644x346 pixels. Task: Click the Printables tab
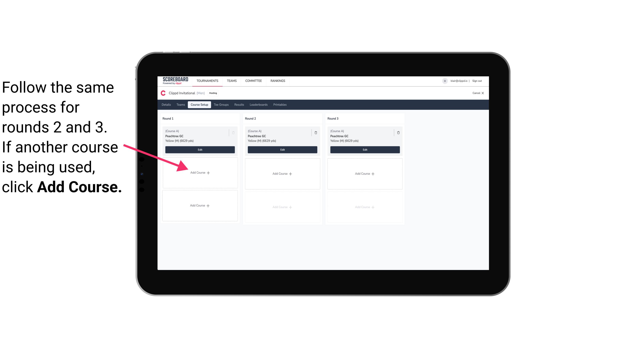(x=280, y=105)
